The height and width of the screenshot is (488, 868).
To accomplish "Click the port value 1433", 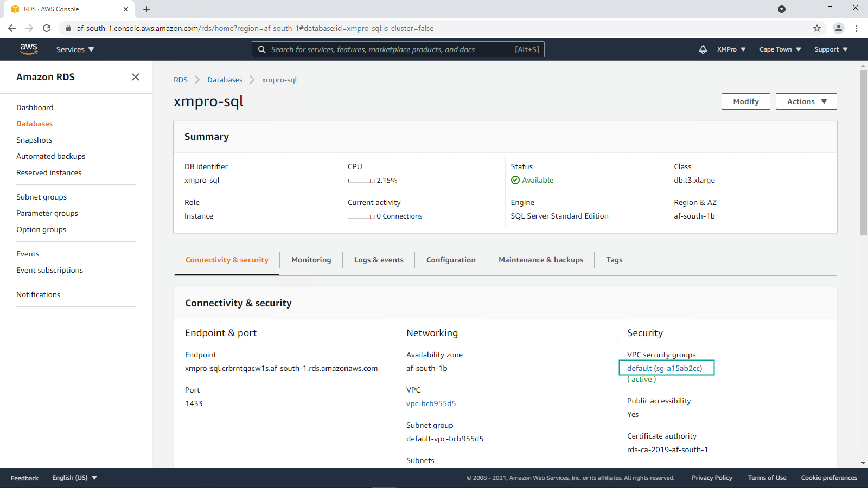I will [x=194, y=403].
